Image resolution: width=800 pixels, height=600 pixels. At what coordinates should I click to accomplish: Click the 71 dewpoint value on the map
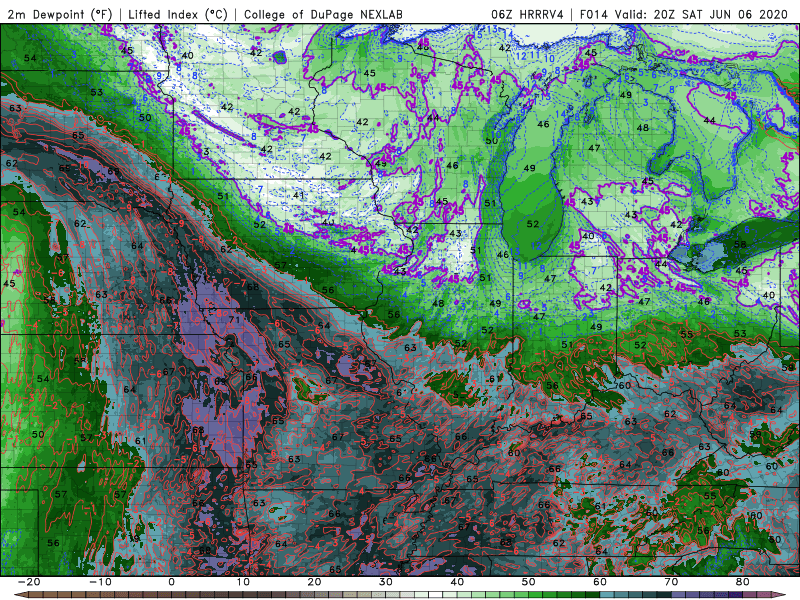pyautogui.click(x=234, y=320)
